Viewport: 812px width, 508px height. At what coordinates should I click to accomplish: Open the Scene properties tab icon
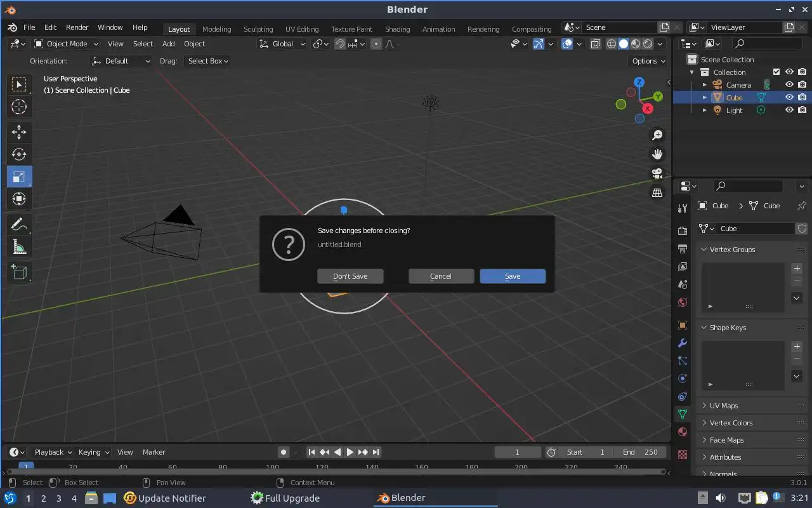tap(683, 284)
